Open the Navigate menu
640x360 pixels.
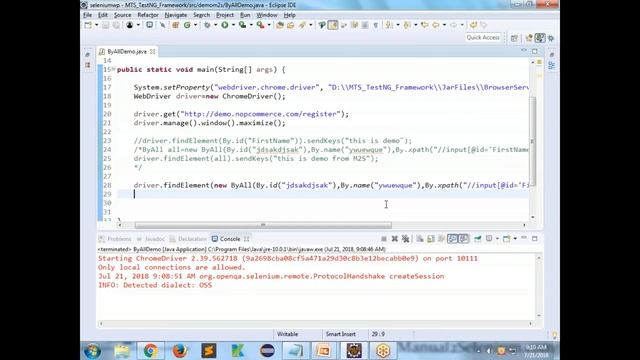pos(176,15)
